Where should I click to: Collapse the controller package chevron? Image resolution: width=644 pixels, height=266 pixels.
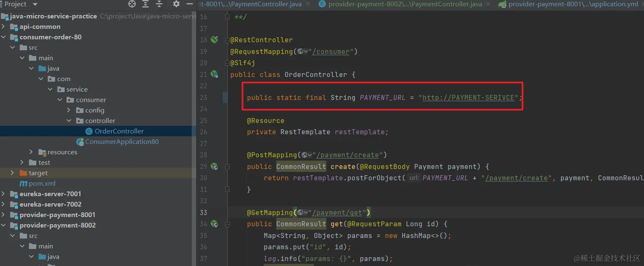pos(69,121)
